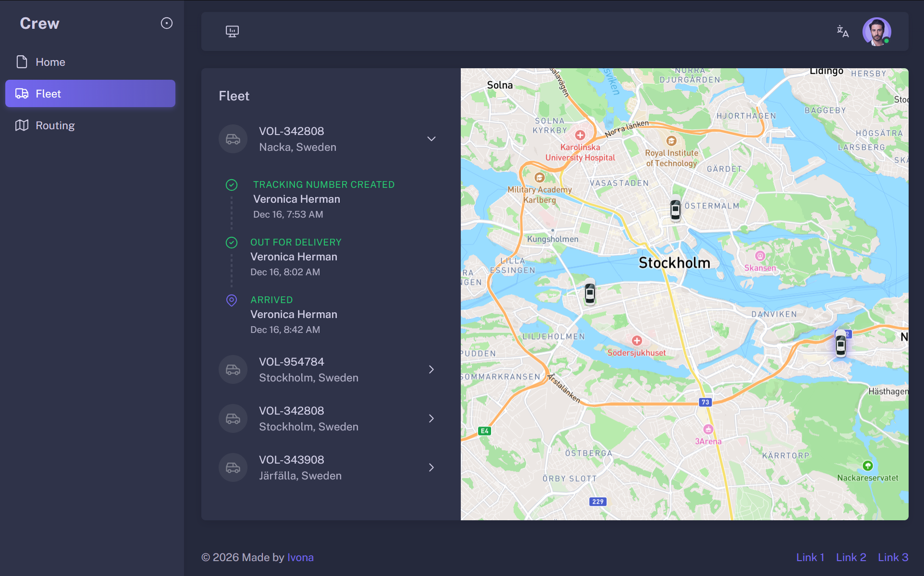Screen dimensions: 924x576
Task: Collapse the VOL-342808 Nacka tracking details
Action: coord(431,138)
